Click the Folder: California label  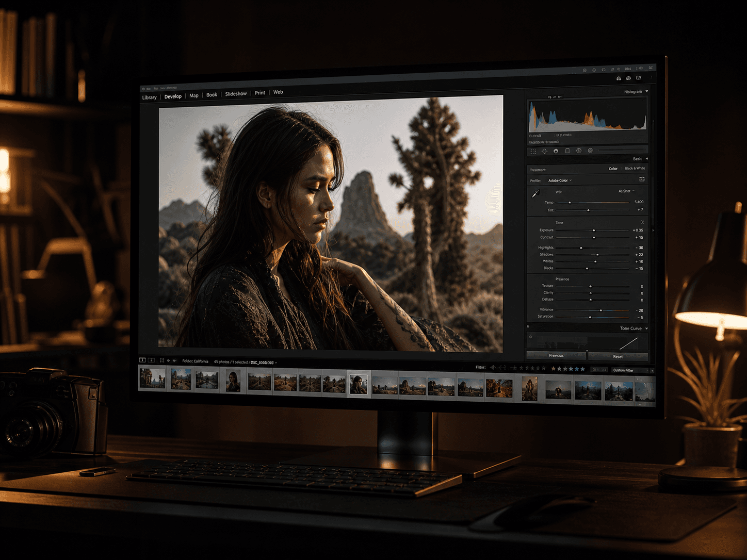pos(195,361)
